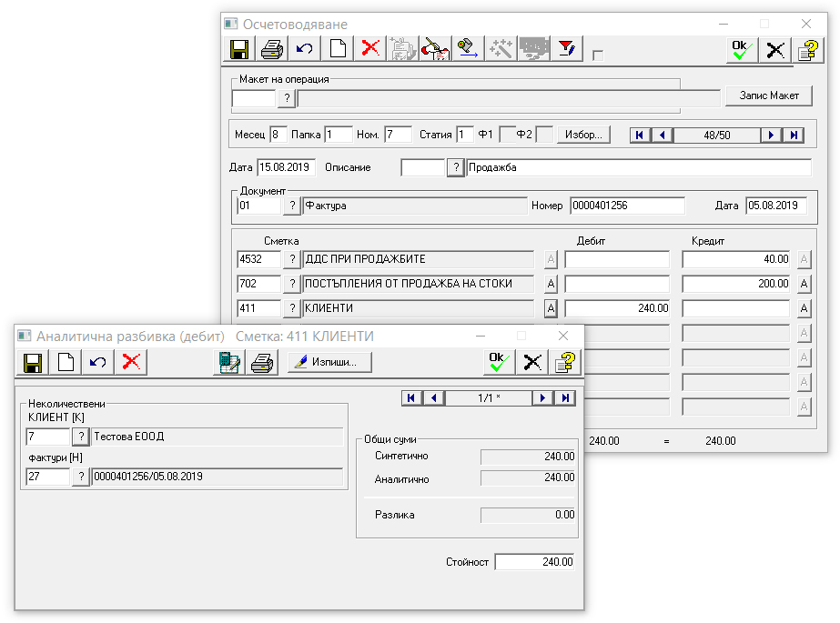Image resolution: width=840 pixels, height=623 pixels.
Task: Click the Изпиши... button
Action: coord(330,362)
